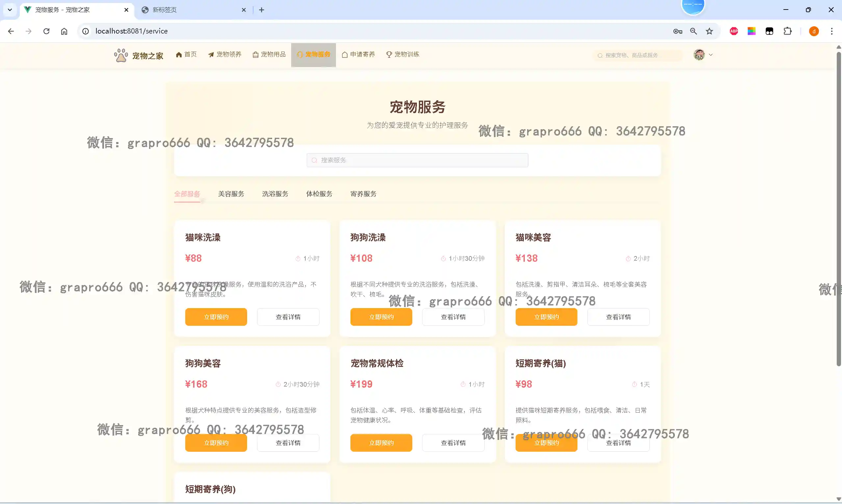Click the page vertical scrollbar

(838, 209)
